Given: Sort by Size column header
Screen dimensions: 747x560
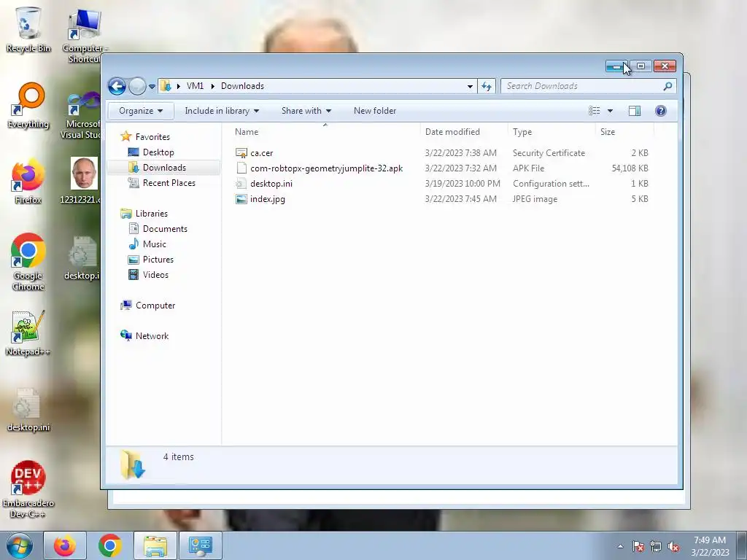Looking at the screenshot, I should (608, 132).
